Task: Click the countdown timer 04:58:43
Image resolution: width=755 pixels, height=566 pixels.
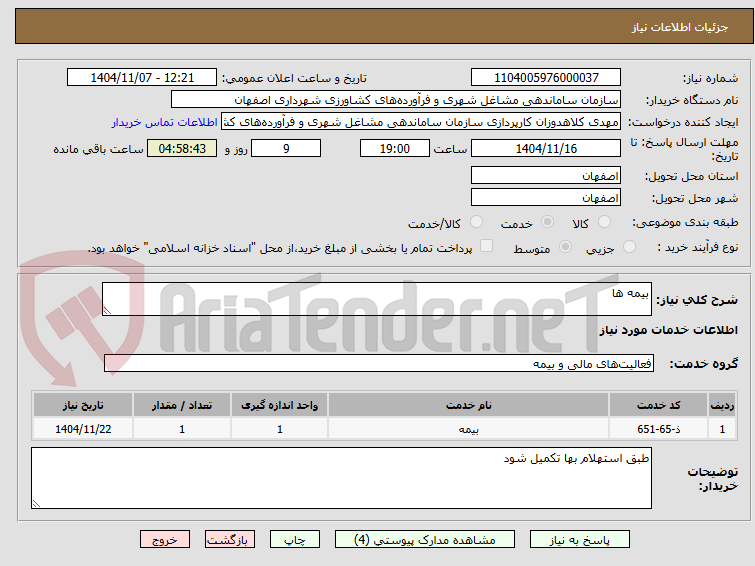Action: (x=182, y=148)
